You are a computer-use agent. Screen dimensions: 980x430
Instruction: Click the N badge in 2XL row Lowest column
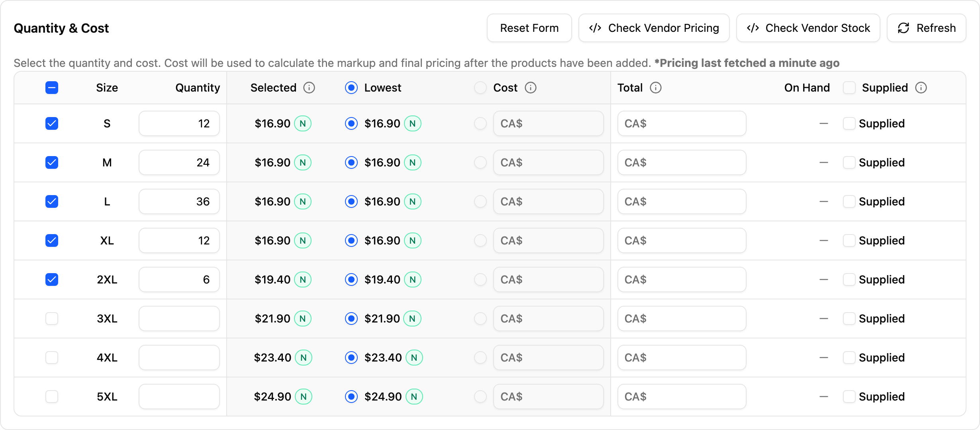tap(413, 279)
